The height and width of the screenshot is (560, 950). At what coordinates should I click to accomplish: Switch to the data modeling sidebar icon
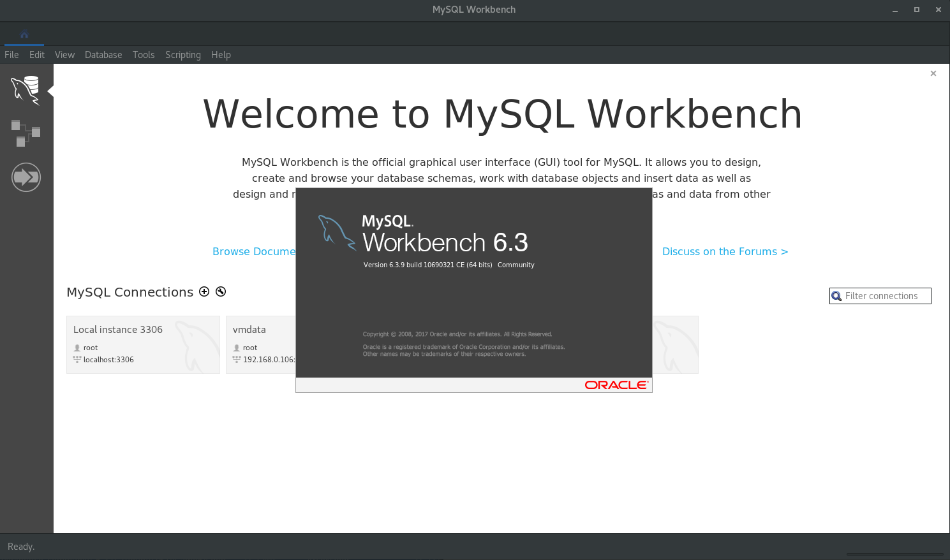pyautogui.click(x=26, y=133)
